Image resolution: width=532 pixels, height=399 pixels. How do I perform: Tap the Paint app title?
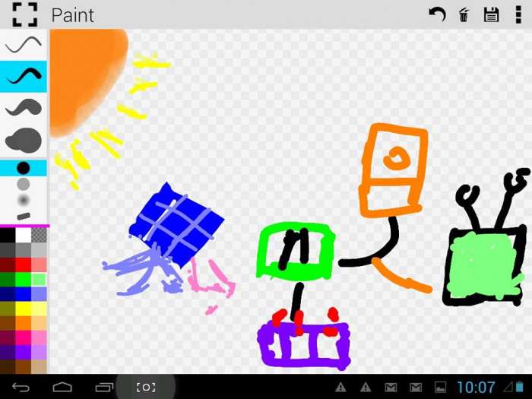(73, 15)
